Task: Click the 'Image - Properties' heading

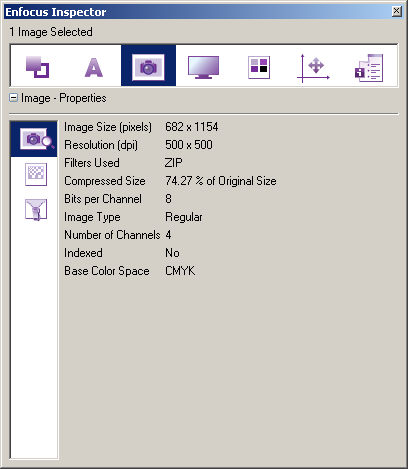Action: coord(64,98)
